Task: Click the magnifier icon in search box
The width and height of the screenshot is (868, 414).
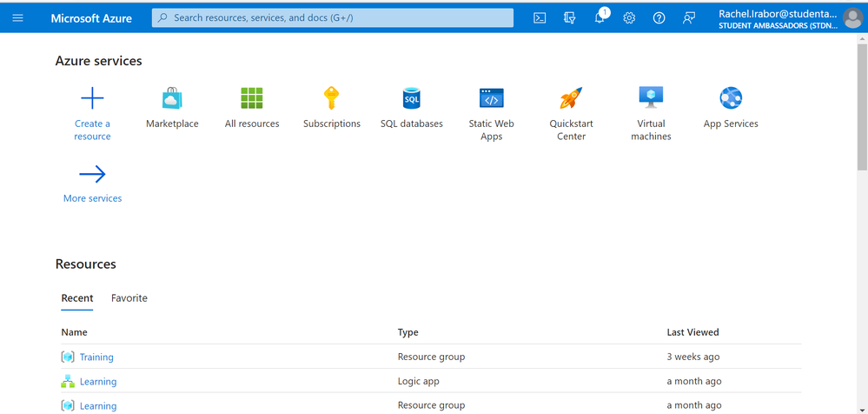Action: 162,17
